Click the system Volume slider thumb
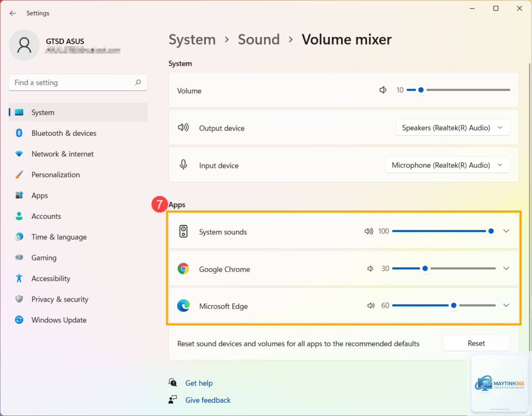The width and height of the screenshot is (532, 416). [x=421, y=90]
